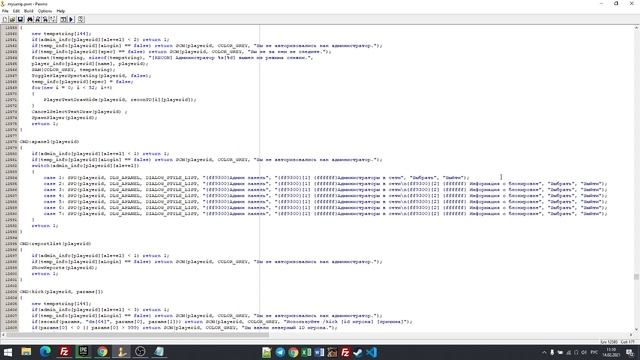The width and height of the screenshot is (640, 360).
Task: Click the CancelSelectTextDraw(playerid) code line
Action: pyautogui.click(x=79, y=111)
